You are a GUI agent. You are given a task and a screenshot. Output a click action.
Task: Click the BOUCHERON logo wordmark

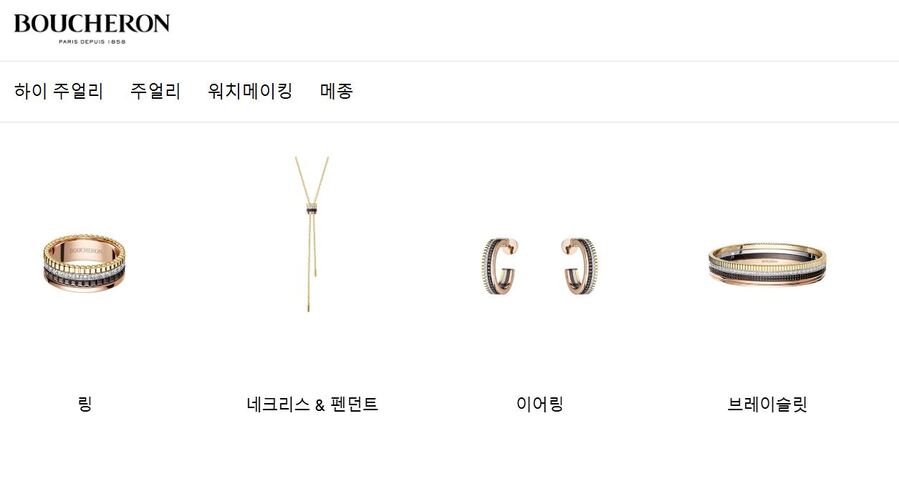pos(92,23)
